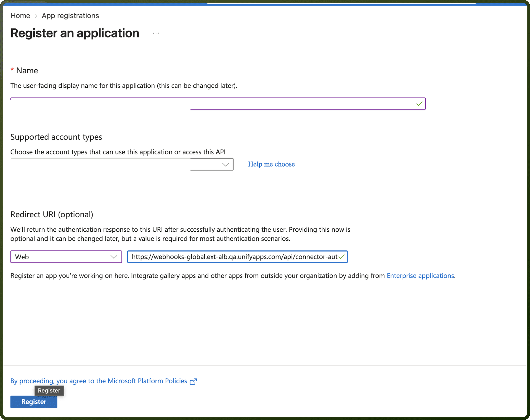Open the Help me choose link
The image size is (530, 420).
coord(271,164)
